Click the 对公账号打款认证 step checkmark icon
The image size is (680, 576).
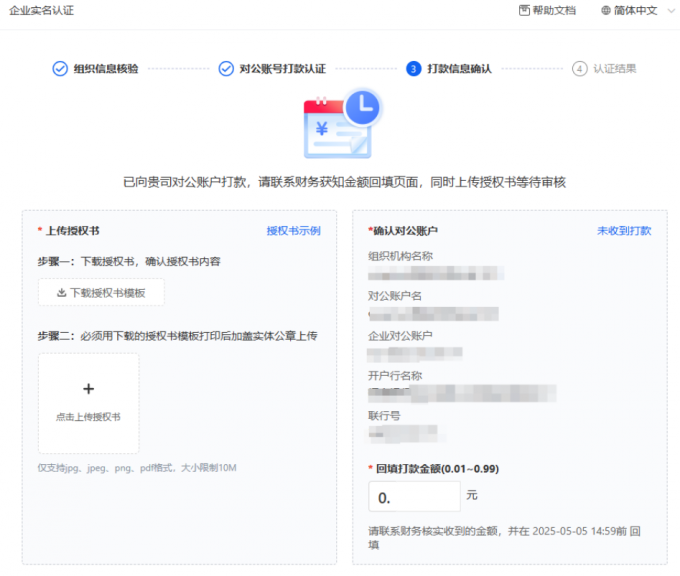pos(226,69)
